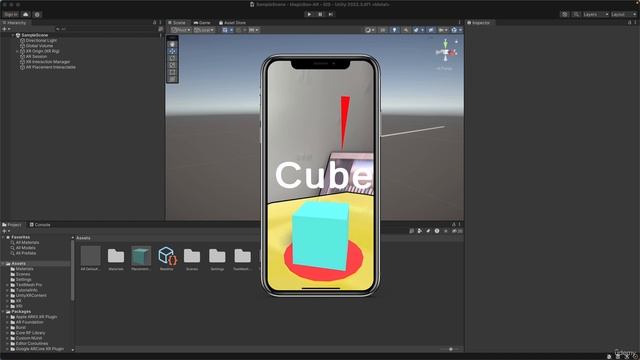Toggle Scene lighting bulb icon

click(x=394, y=30)
